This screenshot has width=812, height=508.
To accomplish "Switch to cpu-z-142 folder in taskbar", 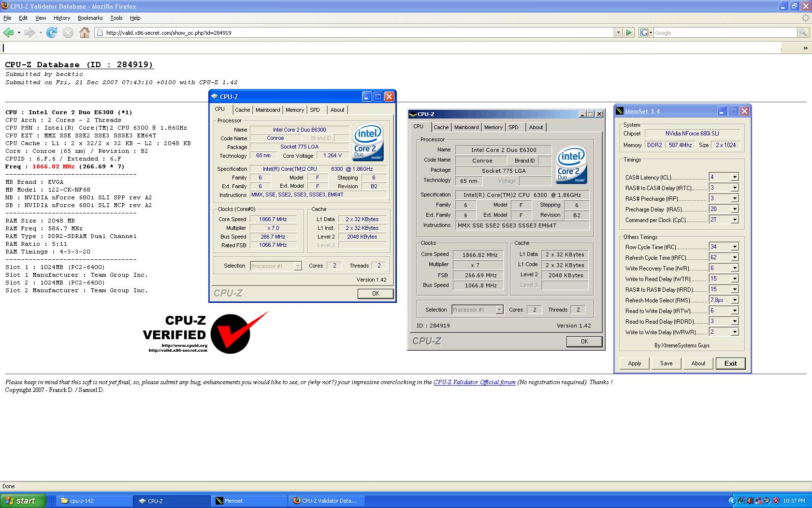I will 95,501.
